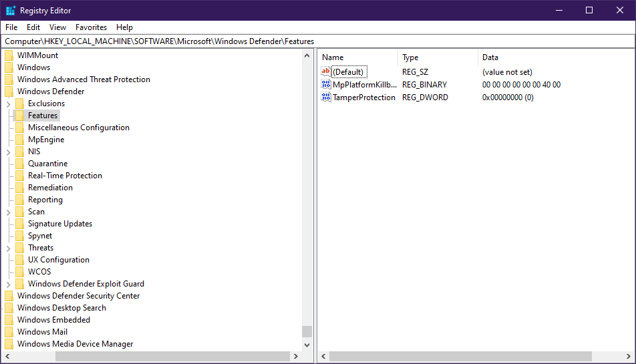
Task: Select the (Default) value name
Action: click(348, 72)
